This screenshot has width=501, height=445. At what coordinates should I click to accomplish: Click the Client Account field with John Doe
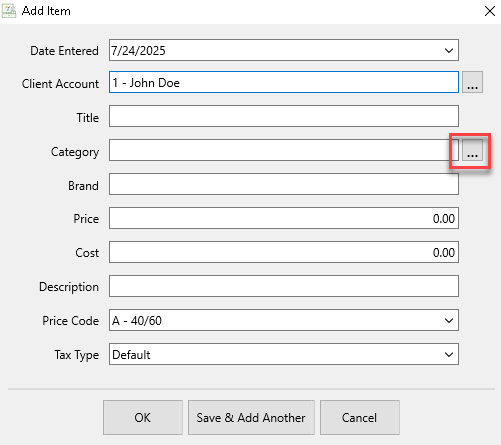pyautogui.click(x=284, y=82)
